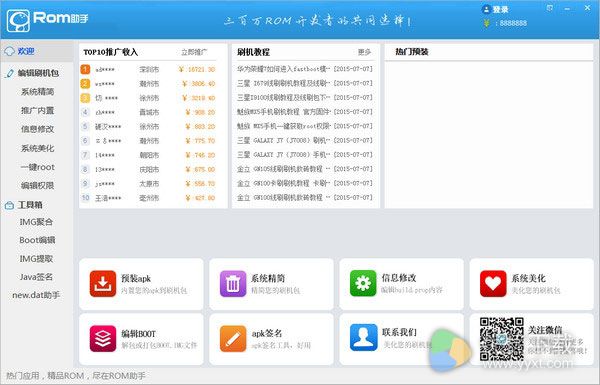Open the red heart 系统美化 icon

493,284
